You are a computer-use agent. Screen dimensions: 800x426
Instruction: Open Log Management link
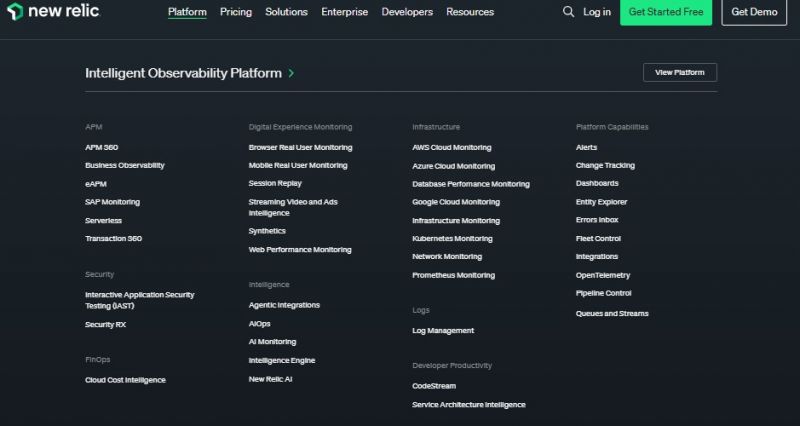point(443,331)
